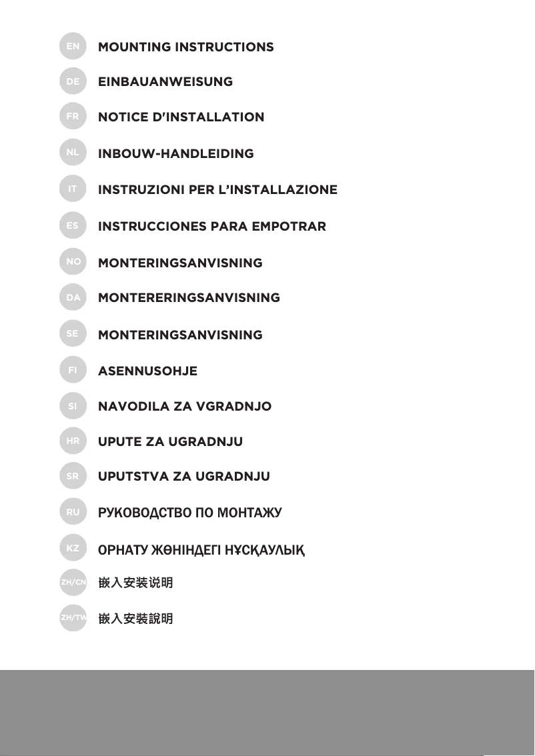Click the ES language badge
535x756 pixels.
(73, 226)
